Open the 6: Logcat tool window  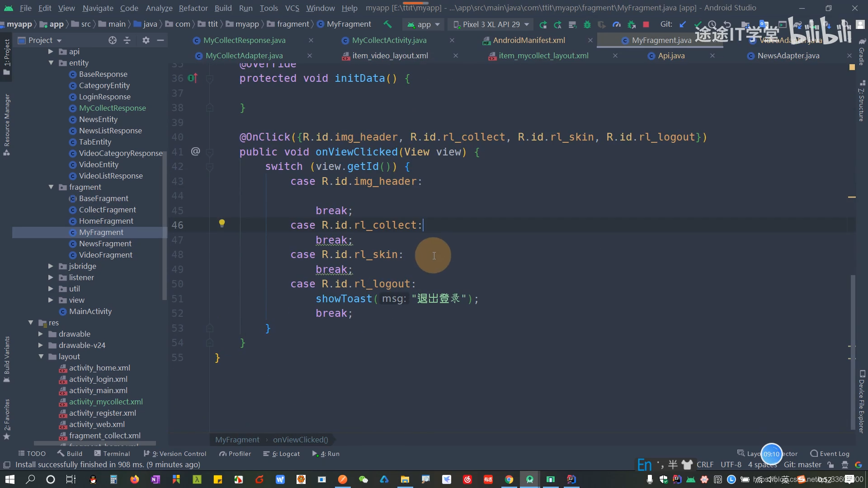coord(282,454)
